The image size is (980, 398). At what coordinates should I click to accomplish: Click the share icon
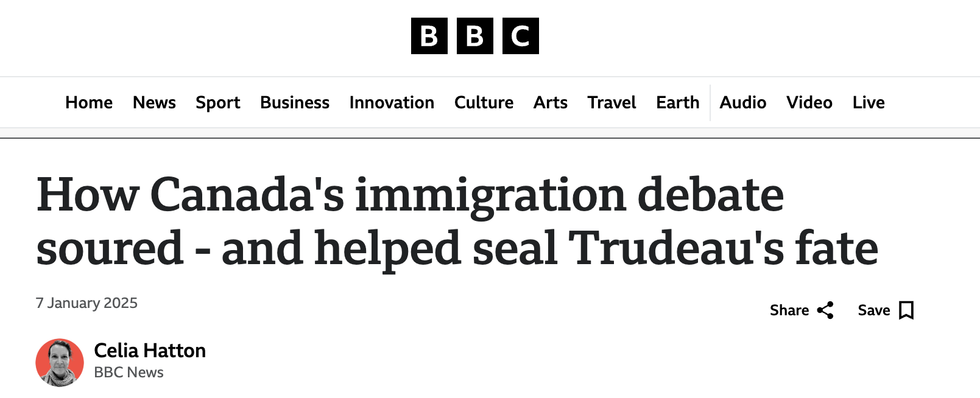825,310
